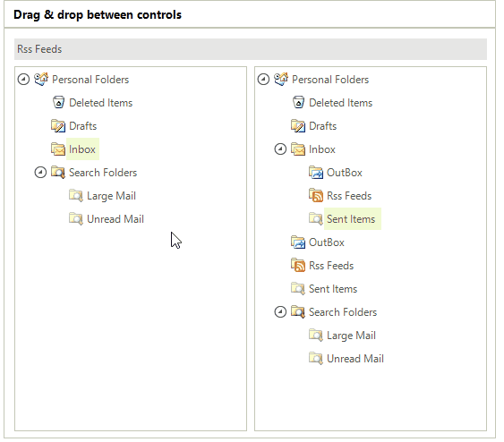Click the OutBox icon nested under right Inbox
This screenshot has width=504, height=442.
tap(316, 173)
